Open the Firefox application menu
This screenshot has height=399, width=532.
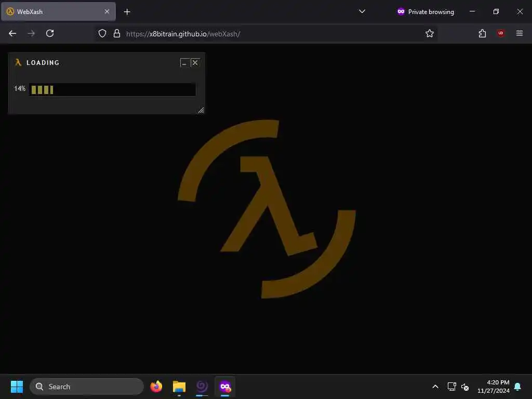pos(520,33)
